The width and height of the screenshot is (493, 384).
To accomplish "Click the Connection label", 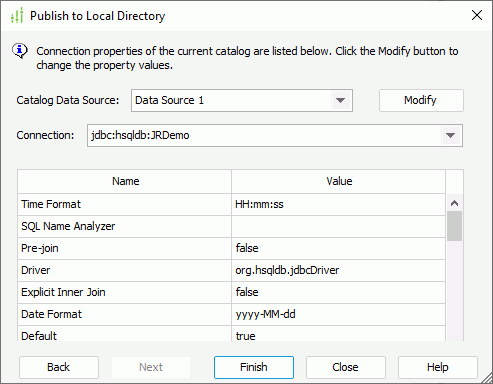I will [45, 135].
